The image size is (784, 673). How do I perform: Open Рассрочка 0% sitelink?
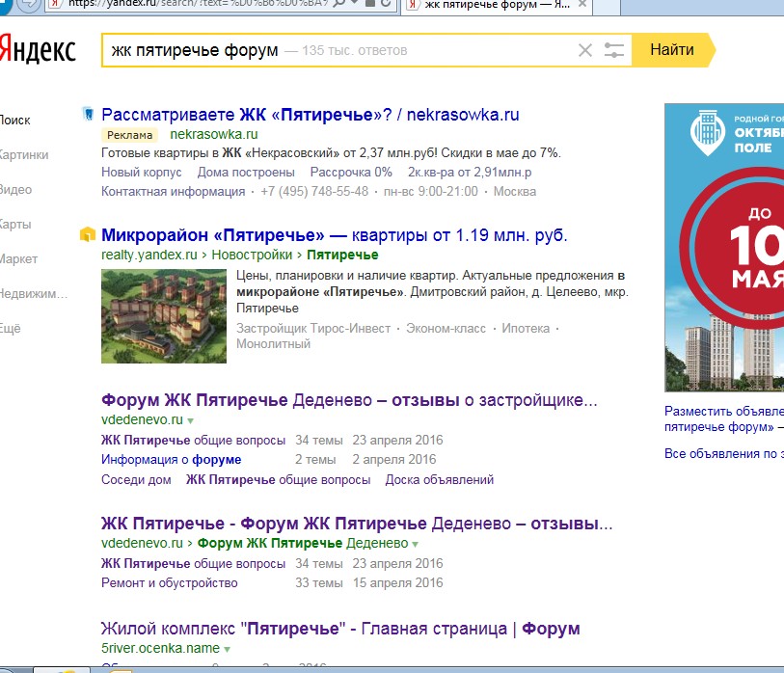(x=351, y=173)
